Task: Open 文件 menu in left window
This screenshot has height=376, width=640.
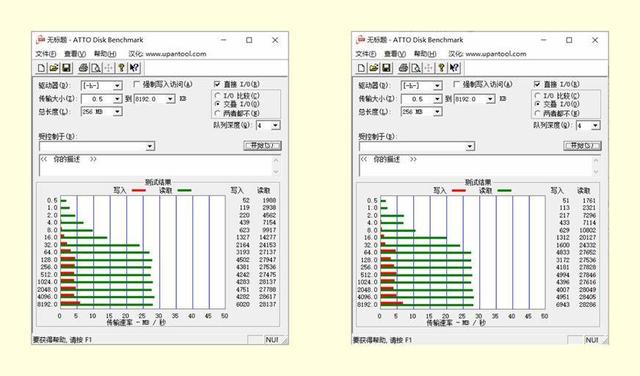Action: click(x=45, y=54)
